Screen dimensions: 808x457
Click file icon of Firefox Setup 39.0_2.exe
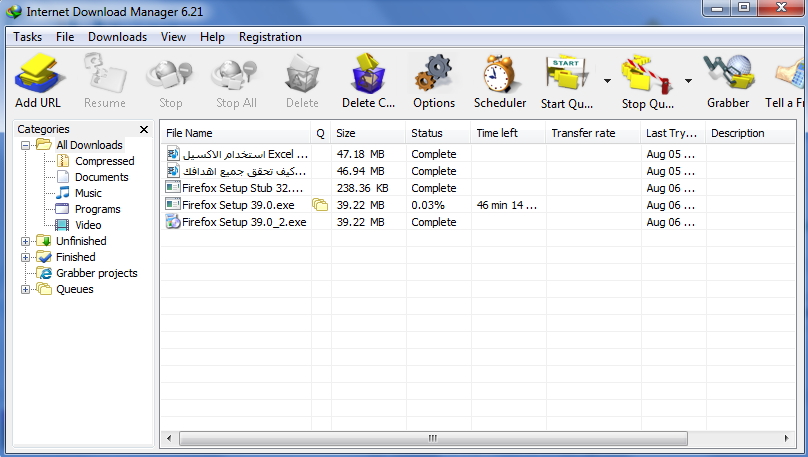(173, 222)
